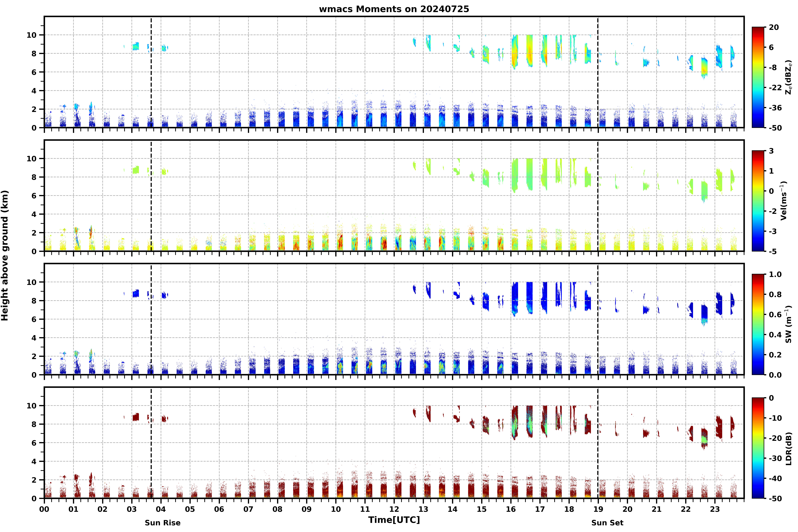Click the SW spectral width colorbar
The height and width of the screenshot is (532, 798).
(758, 324)
